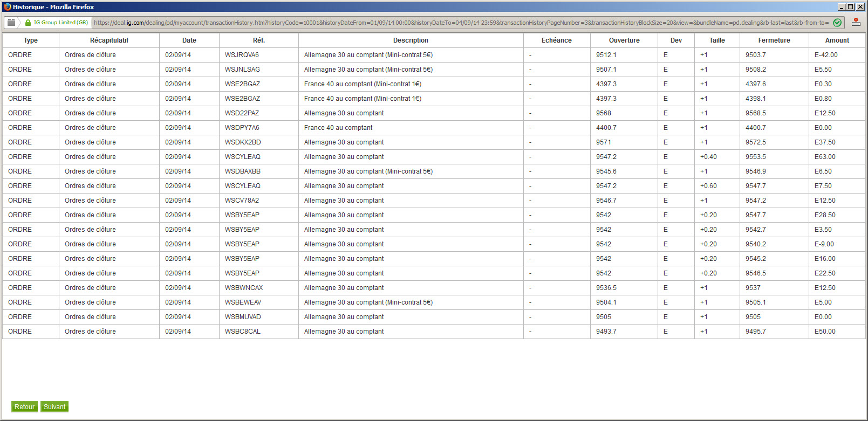The image size is (868, 421).
Task: Click the amount E28.50
Action: [x=825, y=215]
